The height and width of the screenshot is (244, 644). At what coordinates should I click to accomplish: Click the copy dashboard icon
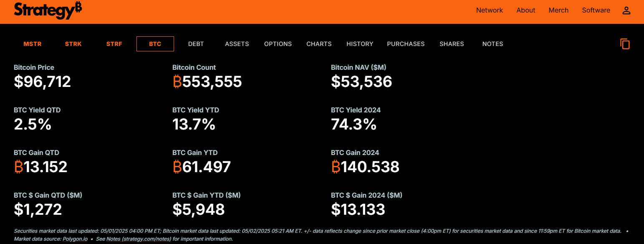[x=624, y=44]
